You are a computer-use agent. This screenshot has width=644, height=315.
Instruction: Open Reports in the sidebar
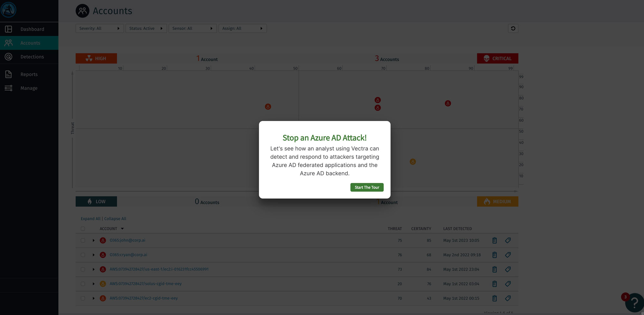pos(29,74)
